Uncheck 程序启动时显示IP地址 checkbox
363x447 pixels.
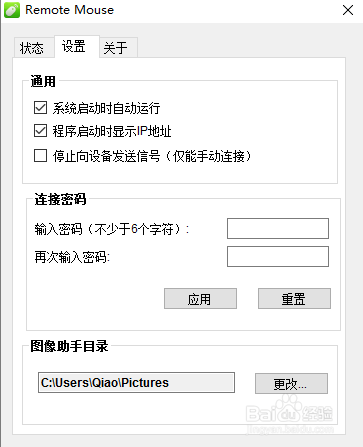coord(40,131)
